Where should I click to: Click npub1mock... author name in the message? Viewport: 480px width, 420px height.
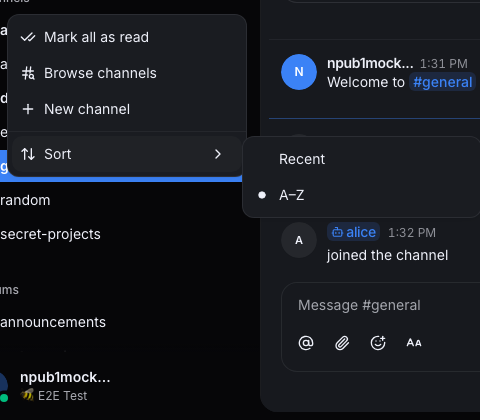click(370, 63)
